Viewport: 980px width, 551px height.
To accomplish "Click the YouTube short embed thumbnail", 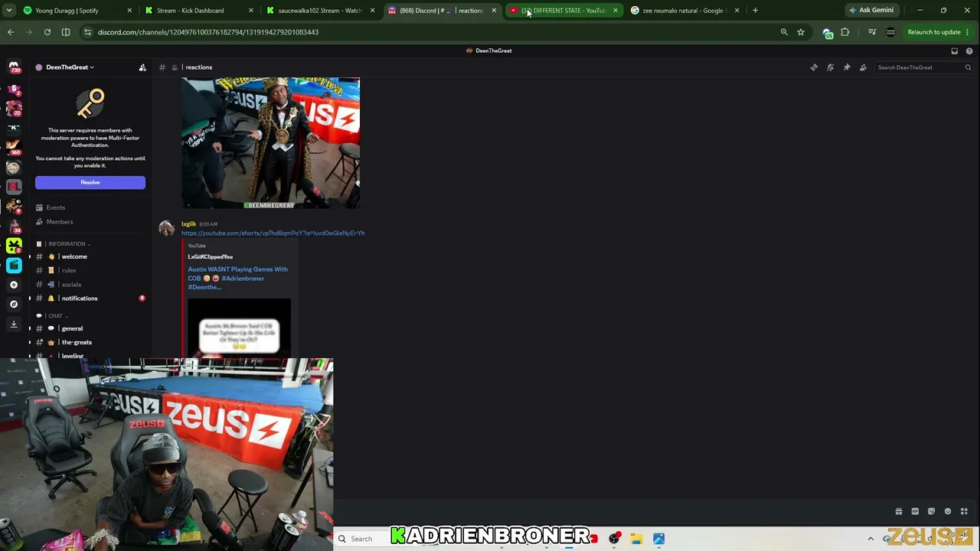I will click(239, 328).
